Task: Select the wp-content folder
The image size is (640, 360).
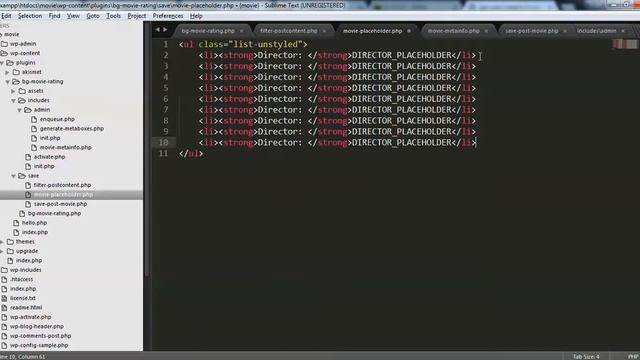Action: 25,53
